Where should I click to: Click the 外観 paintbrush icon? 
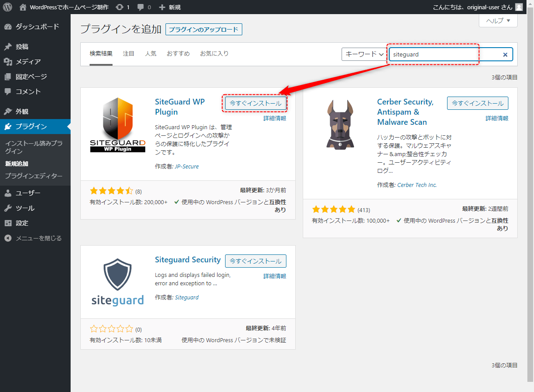tap(8, 112)
